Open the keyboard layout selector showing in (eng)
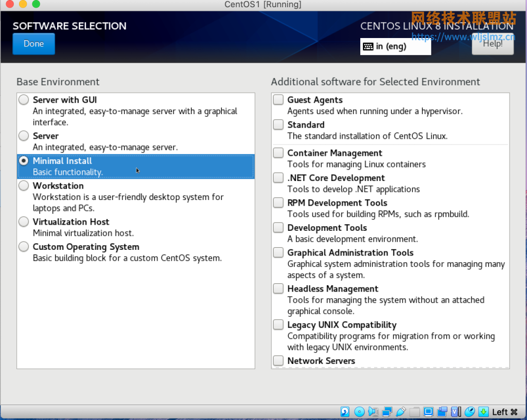Image resolution: width=527 pixels, height=420 pixels. point(395,46)
